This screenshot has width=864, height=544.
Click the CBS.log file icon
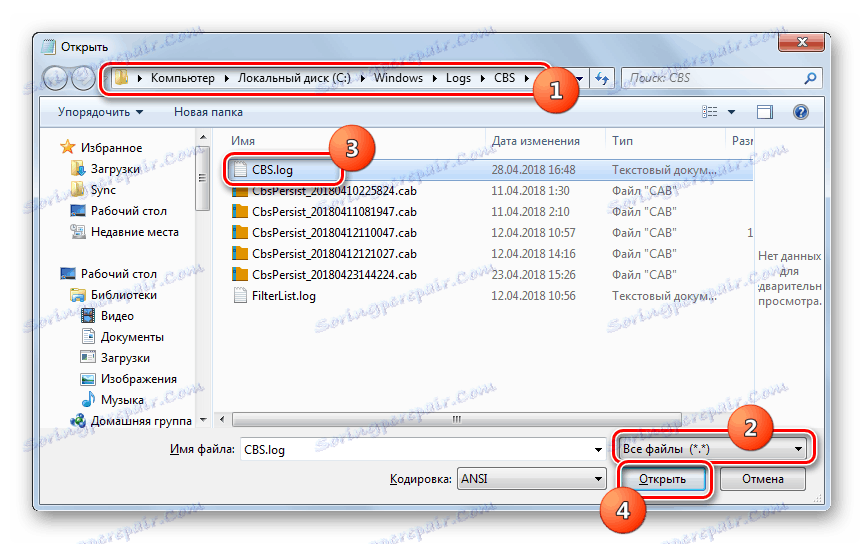click(x=240, y=170)
